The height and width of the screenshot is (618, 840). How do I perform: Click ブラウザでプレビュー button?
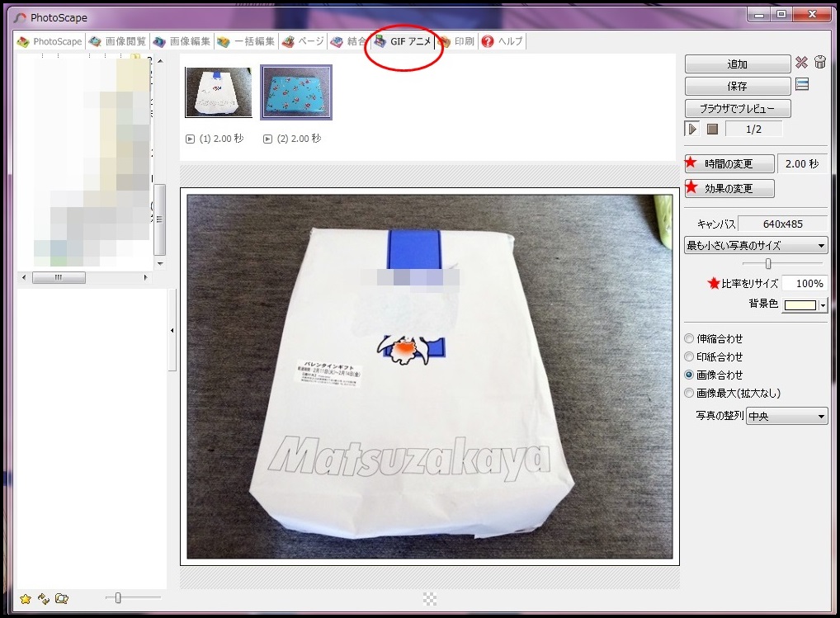737,109
